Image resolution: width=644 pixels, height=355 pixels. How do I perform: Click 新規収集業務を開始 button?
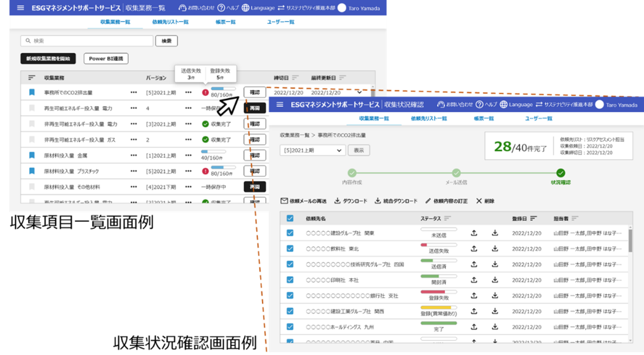(48, 58)
